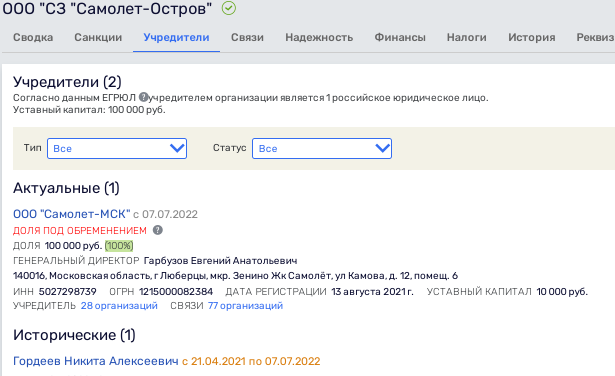Image resolution: width=615 pixels, height=376 pixels.
Task: Click the share amount 100 000 руб.
Action: [x=73, y=246]
